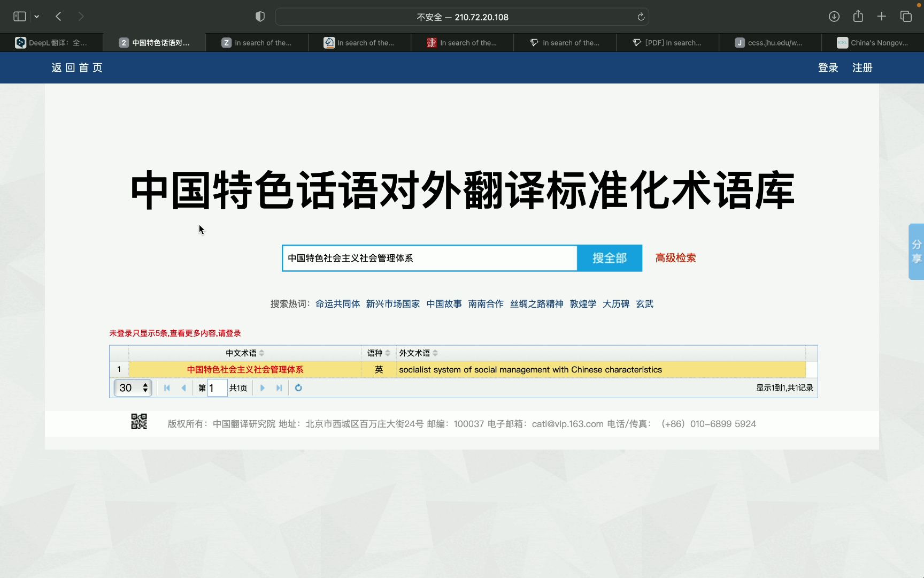924x578 pixels.
Task: Show the tab overview icon
Action: pyautogui.click(x=905, y=17)
